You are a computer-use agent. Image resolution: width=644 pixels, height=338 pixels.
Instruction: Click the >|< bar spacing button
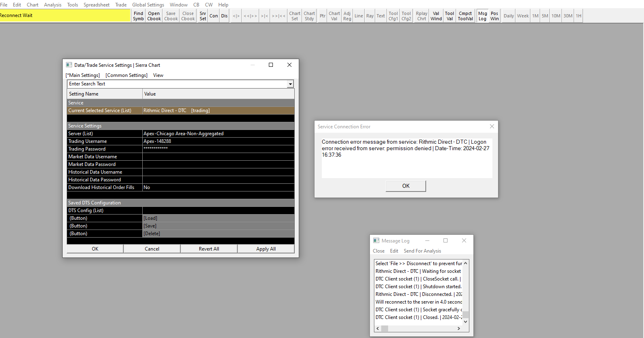pos(264,16)
